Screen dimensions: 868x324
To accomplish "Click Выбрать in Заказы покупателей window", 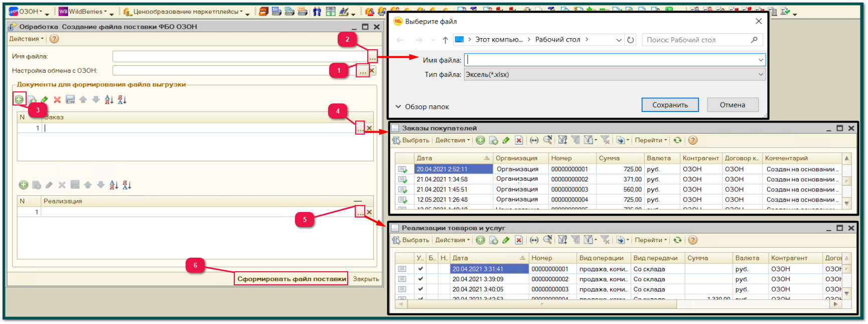I will pos(410,140).
